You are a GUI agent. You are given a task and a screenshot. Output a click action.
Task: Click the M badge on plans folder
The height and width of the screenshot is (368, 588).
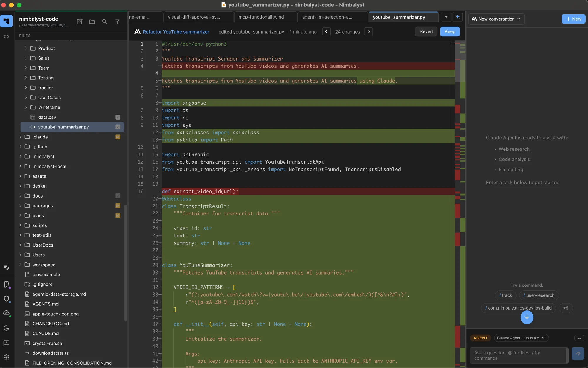118,215
